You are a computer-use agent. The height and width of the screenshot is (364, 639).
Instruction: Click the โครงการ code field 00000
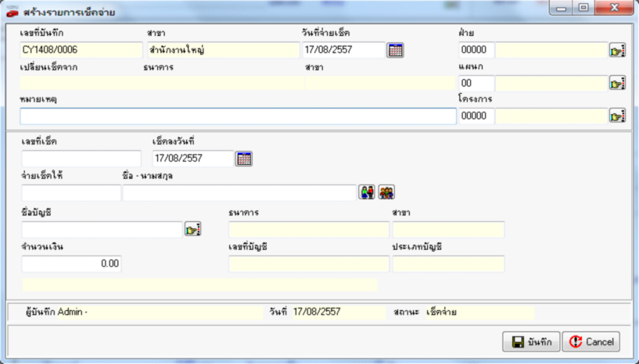(476, 116)
